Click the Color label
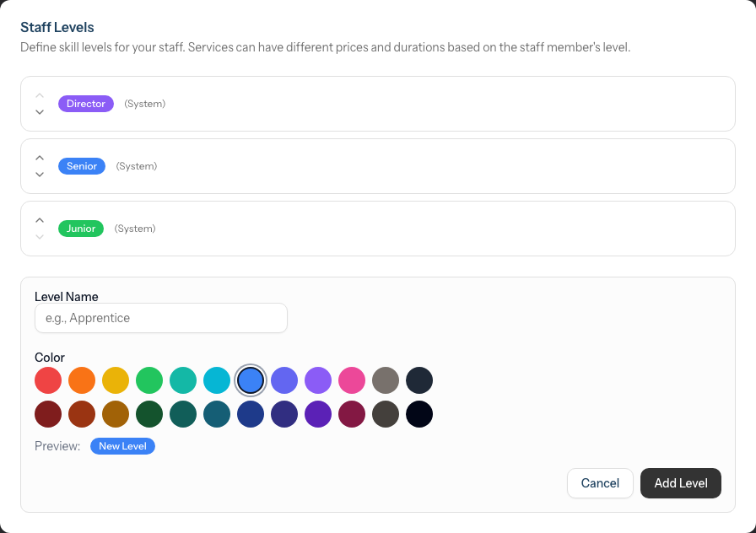 click(x=50, y=358)
